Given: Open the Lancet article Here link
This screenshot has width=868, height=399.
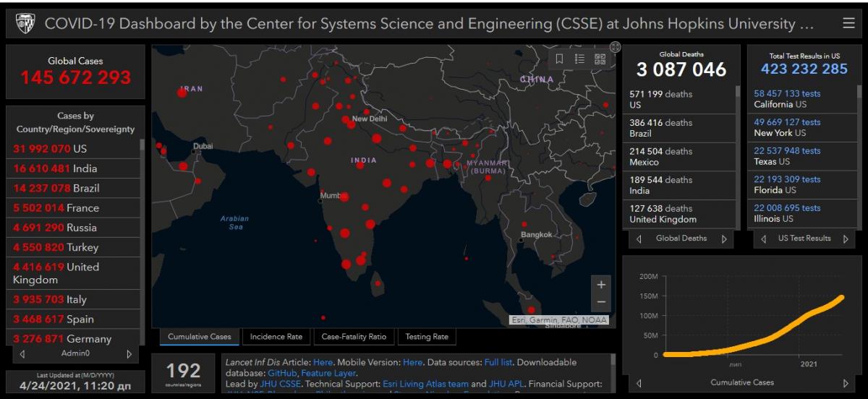Looking at the screenshot, I should [323, 362].
